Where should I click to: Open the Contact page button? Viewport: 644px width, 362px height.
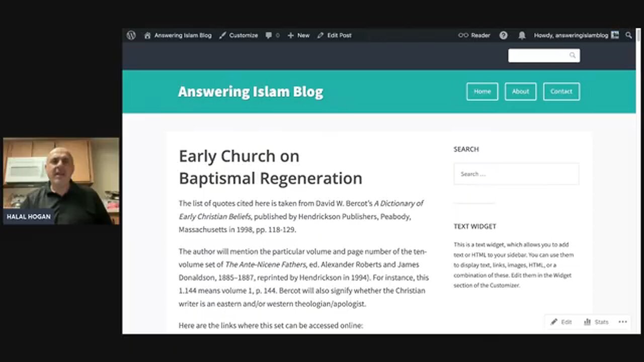pos(561,92)
